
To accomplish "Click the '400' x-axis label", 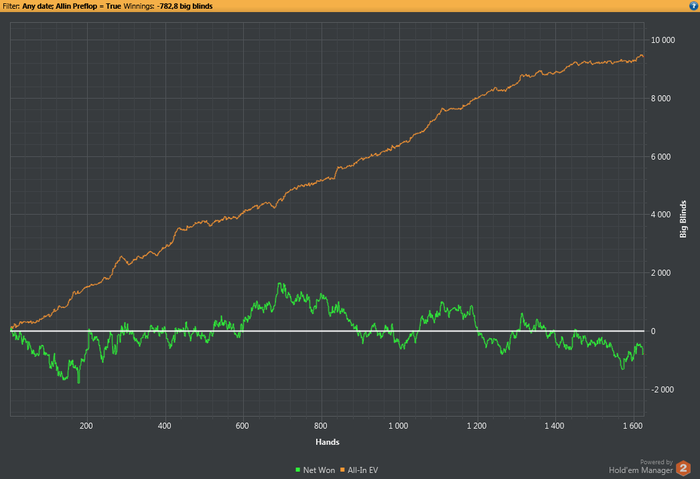I will click(x=164, y=426).
